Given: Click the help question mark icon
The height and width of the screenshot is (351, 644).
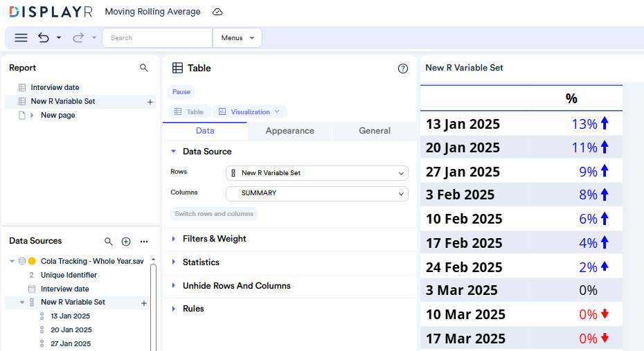Looking at the screenshot, I should 403,69.
